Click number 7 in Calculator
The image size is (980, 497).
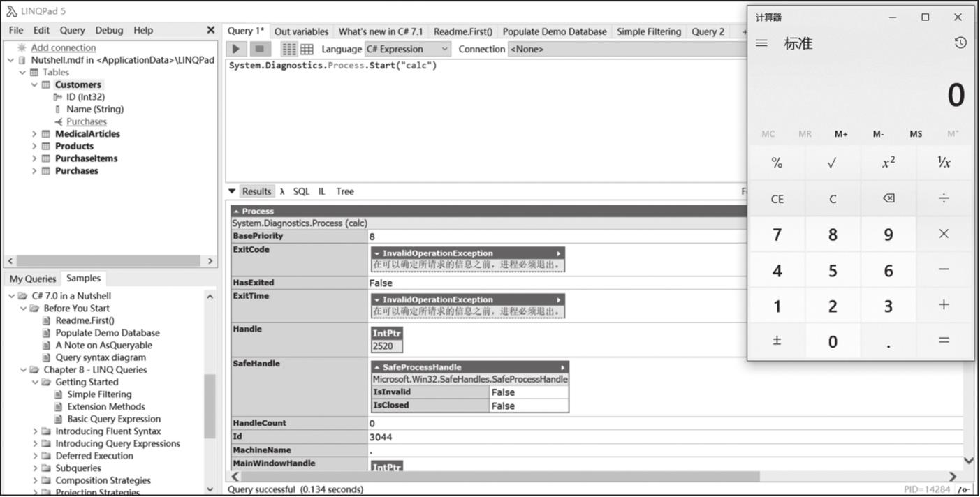point(777,234)
